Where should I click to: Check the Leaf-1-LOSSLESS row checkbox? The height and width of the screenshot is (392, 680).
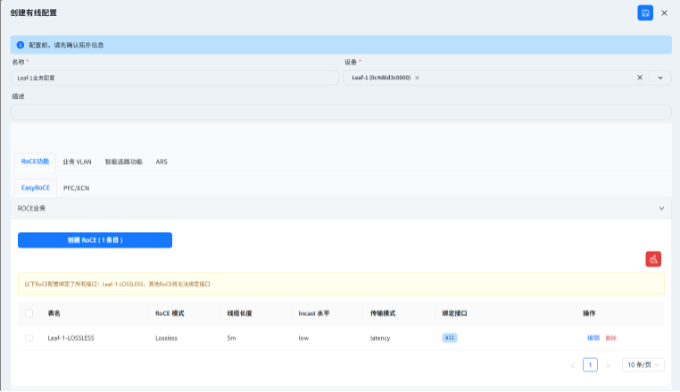click(29, 338)
